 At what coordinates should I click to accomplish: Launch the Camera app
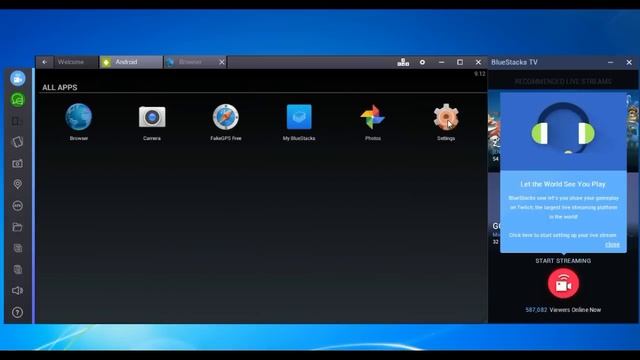[x=152, y=122]
